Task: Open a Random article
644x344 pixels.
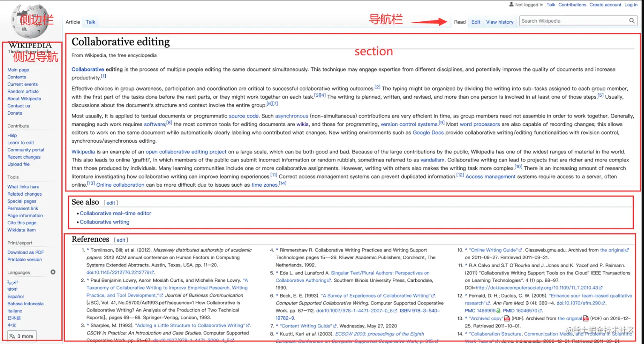Action: click(23, 92)
